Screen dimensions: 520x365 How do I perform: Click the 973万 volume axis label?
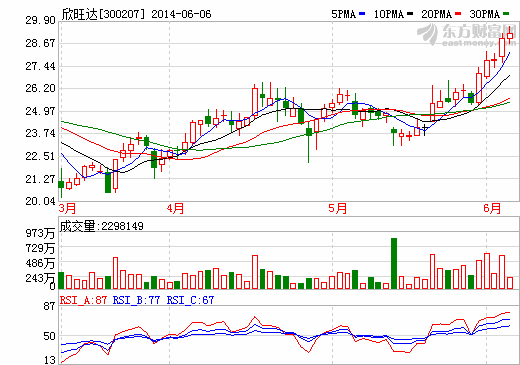coord(40,233)
